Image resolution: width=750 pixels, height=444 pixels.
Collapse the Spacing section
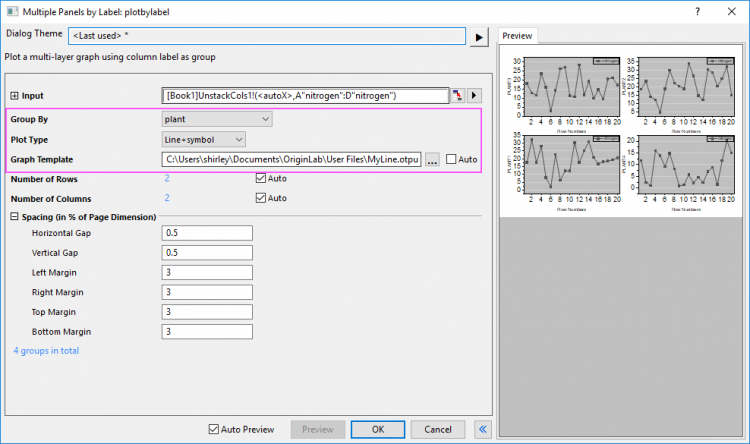[x=14, y=217]
